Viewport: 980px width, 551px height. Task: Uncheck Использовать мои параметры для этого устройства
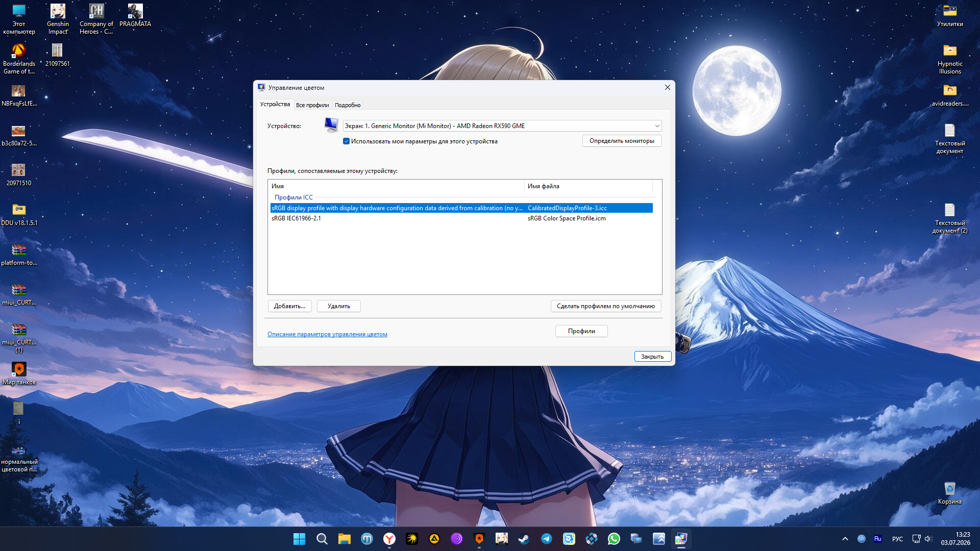(x=347, y=141)
